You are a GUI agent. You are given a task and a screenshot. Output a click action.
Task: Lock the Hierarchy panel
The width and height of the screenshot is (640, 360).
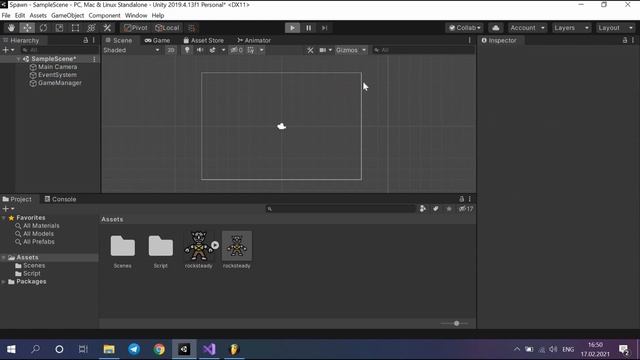85,40
